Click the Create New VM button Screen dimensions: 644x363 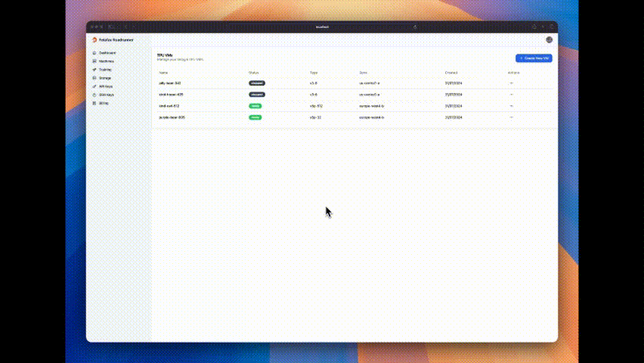click(x=534, y=58)
